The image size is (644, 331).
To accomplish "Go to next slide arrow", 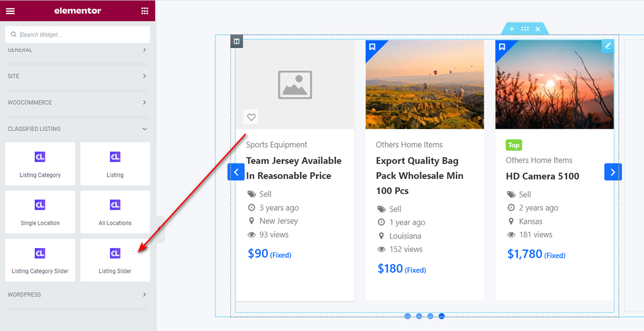I will (x=613, y=172).
